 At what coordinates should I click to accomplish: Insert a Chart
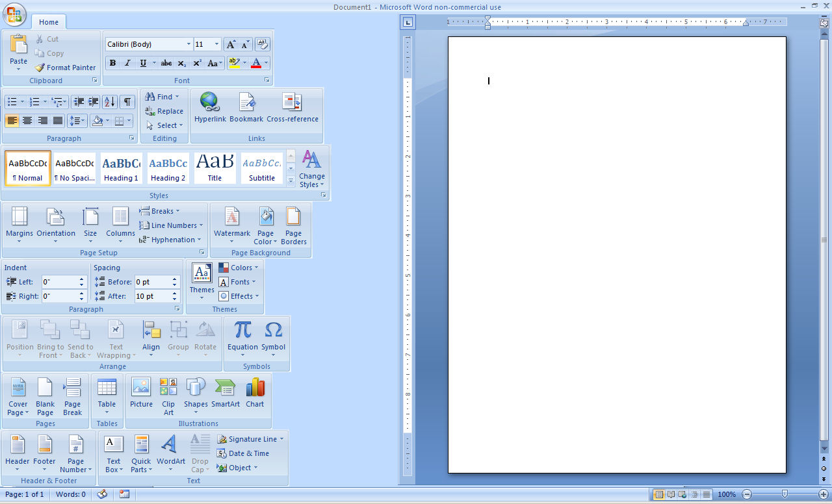pyautogui.click(x=255, y=392)
